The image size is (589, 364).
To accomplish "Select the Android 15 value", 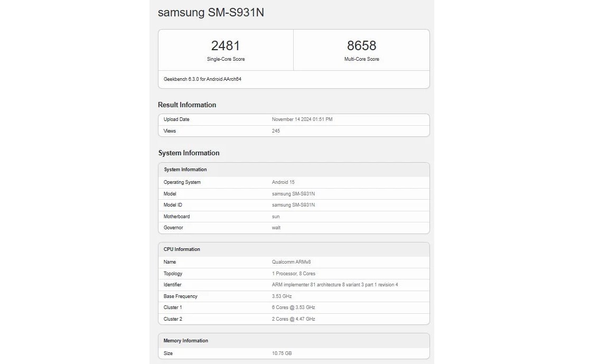I will pos(283,182).
